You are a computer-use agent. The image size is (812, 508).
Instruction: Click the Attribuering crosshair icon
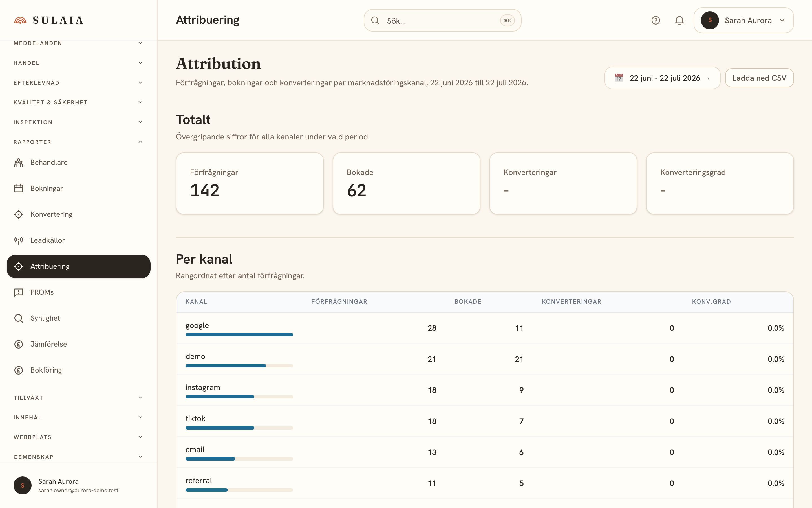(x=18, y=266)
